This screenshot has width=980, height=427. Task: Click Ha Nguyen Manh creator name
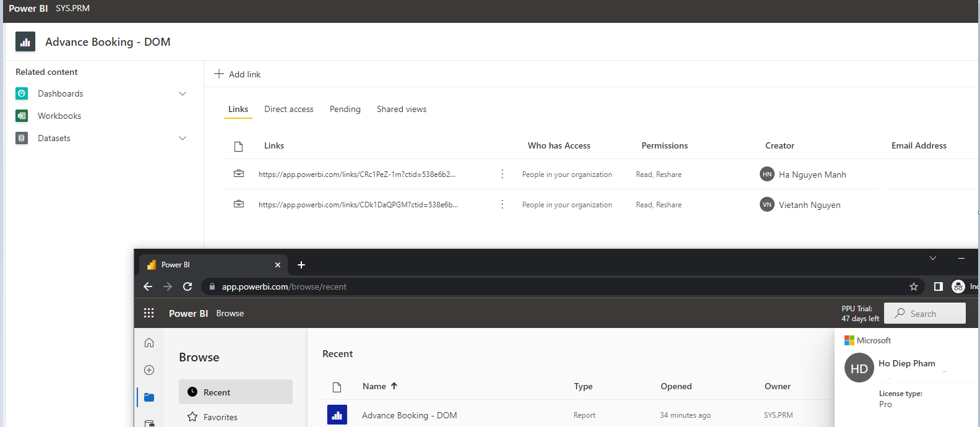(812, 175)
